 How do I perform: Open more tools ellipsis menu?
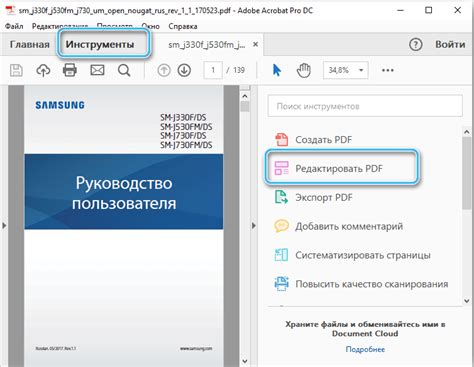click(x=388, y=70)
